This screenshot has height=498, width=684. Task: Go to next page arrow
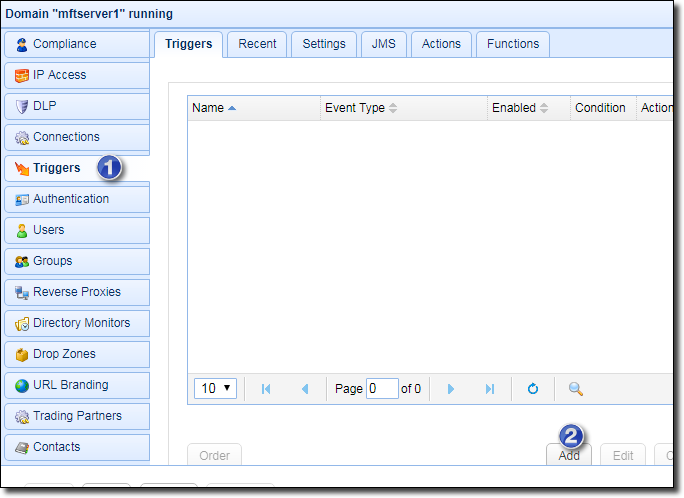(x=450, y=389)
